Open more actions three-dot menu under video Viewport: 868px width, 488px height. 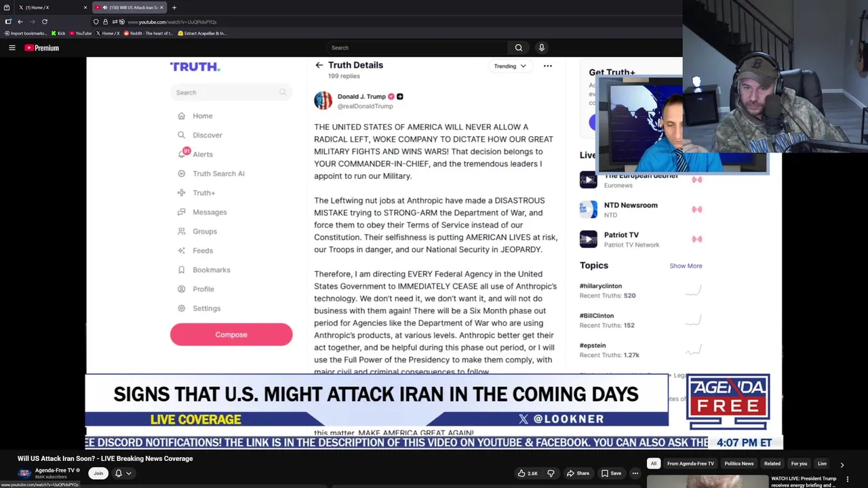[x=635, y=473]
